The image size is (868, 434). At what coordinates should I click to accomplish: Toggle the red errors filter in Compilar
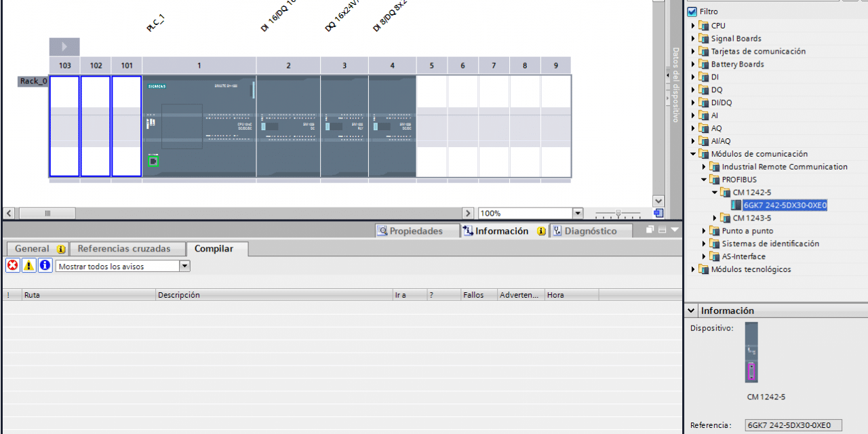[12, 265]
